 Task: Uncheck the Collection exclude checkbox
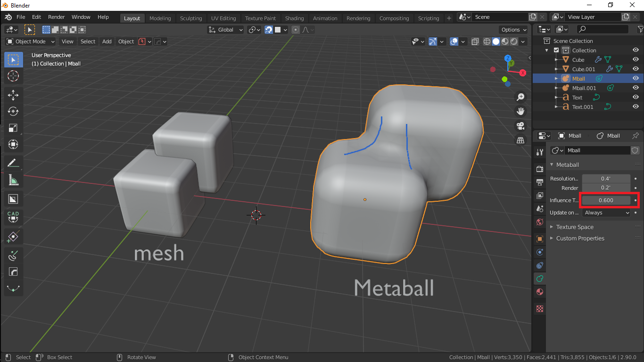click(556, 50)
